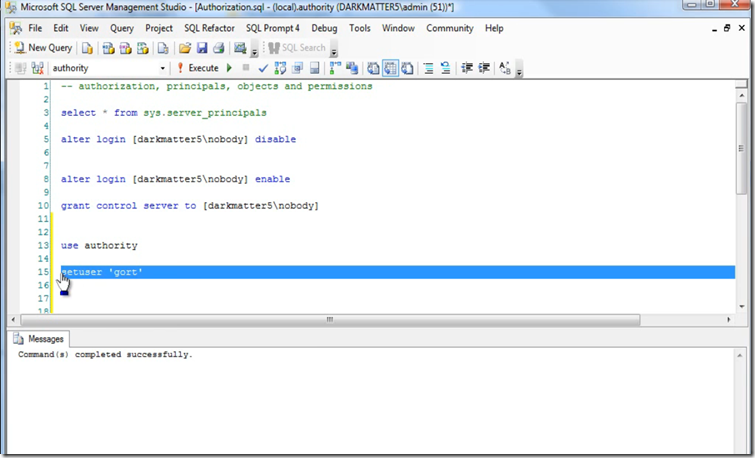The height and width of the screenshot is (458, 755).
Task: Increase indent icon
Action: [x=484, y=68]
